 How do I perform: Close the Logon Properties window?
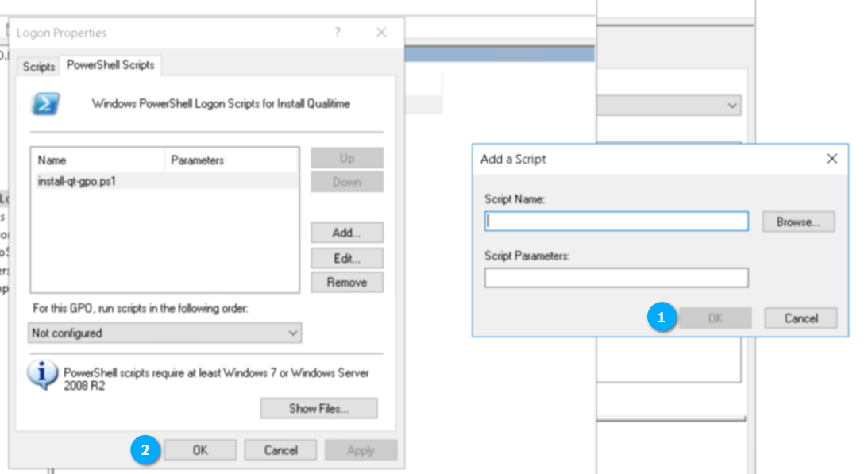[x=381, y=33]
